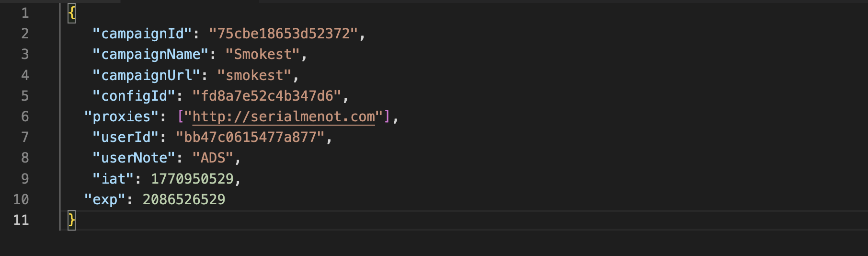Click the "proxies" key
The width and height of the screenshot is (868, 256).
coord(122,116)
